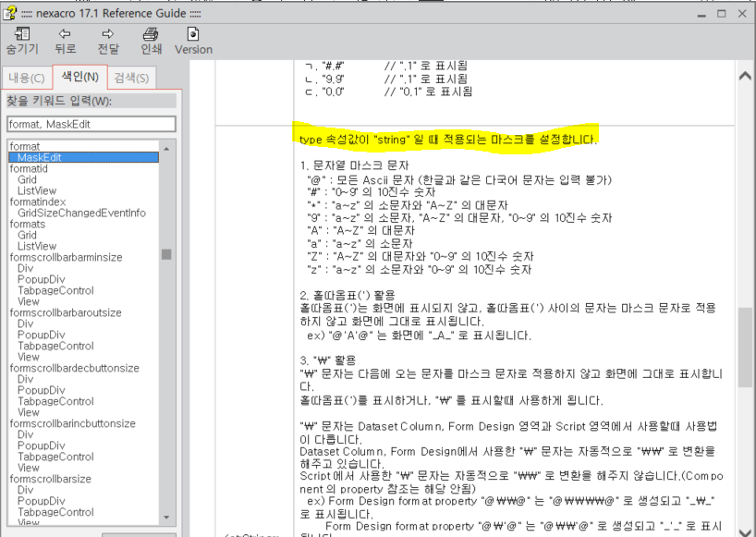Select 'formscrollbarsize' index entry

pyautogui.click(x=51, y=479)
